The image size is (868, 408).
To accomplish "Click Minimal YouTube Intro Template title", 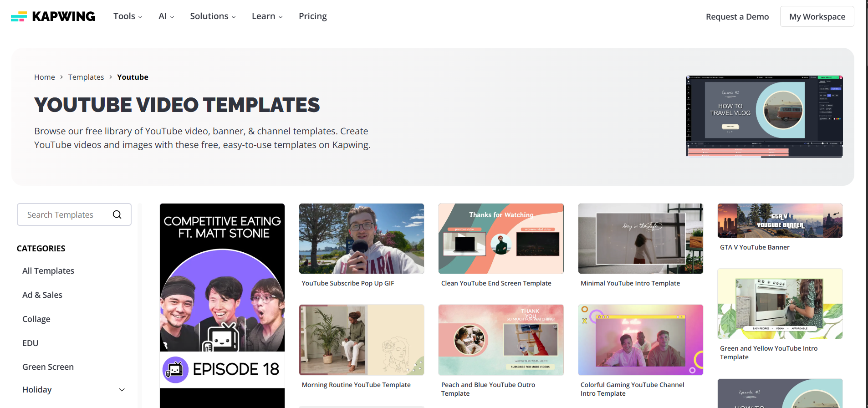I will click(630, 283).
